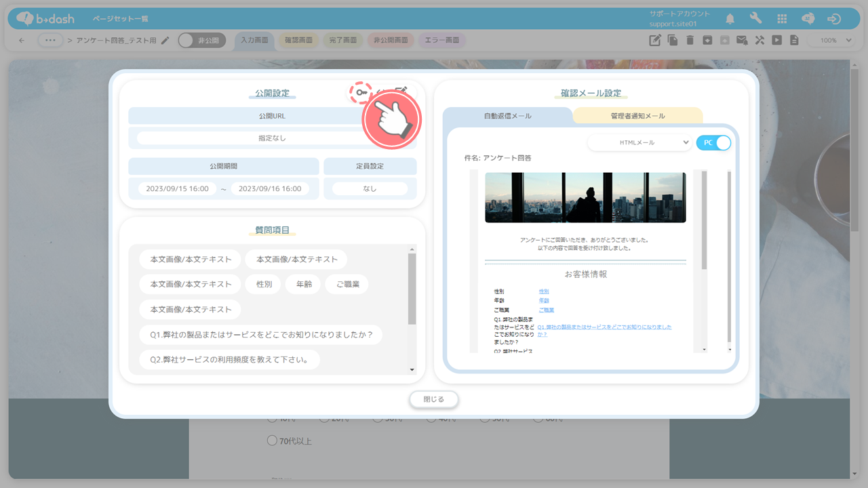Click the 定員設定 なし field
Screen dimensions: 868x488
[x=370, y=188]
